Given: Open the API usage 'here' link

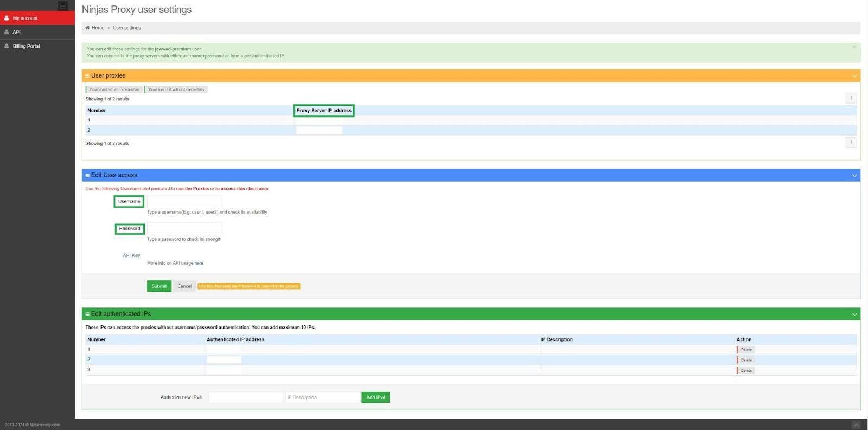Looking at the screenshot, I should pos(199,263).
